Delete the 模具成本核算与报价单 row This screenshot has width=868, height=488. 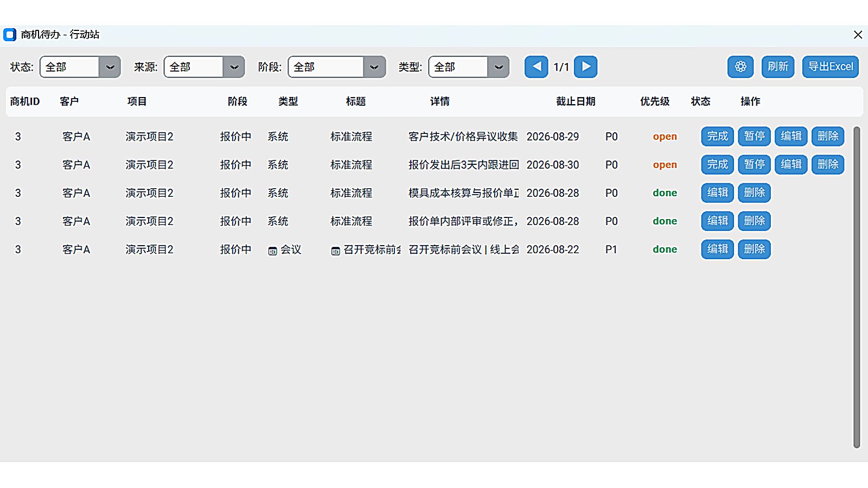pyautogui.click(x=755, y=192)
